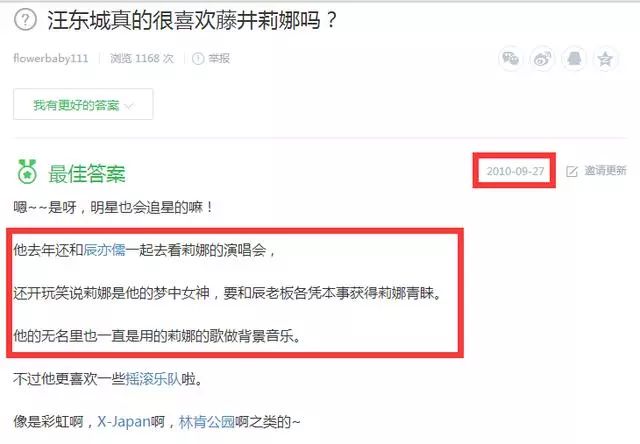Open the flowerbaby111 user profile
Image resolution: width=640 pixels, height=444 pixels.
tap(51, 58)
